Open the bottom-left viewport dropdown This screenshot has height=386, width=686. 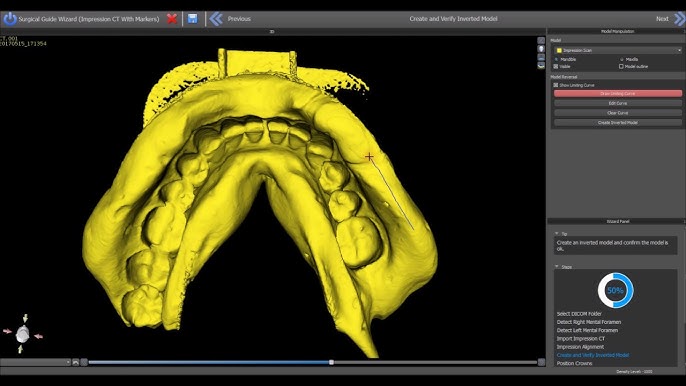35,362
